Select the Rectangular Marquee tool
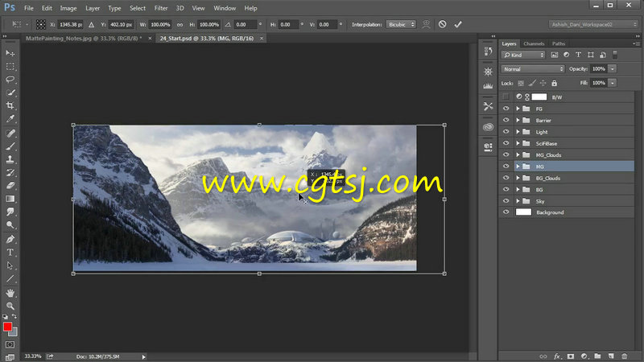The width and height of the screenshot is (644, 362). click(10, 67)
